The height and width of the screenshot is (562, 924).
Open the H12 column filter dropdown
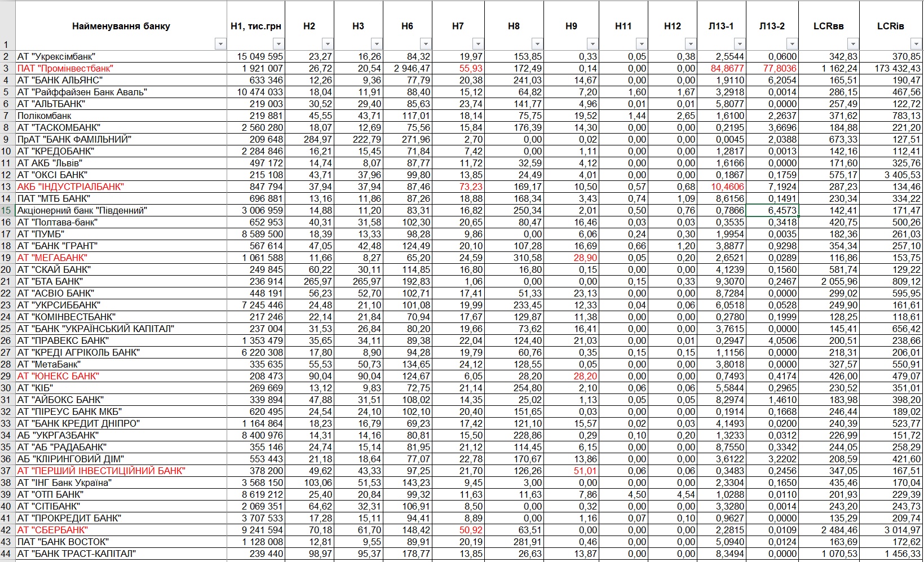coord(691,44)
